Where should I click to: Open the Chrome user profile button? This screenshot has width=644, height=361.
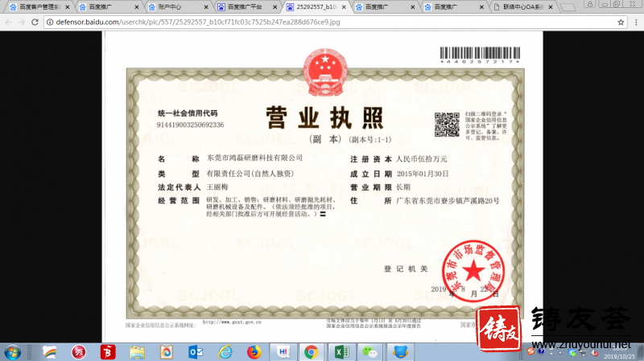coord(590,4)
